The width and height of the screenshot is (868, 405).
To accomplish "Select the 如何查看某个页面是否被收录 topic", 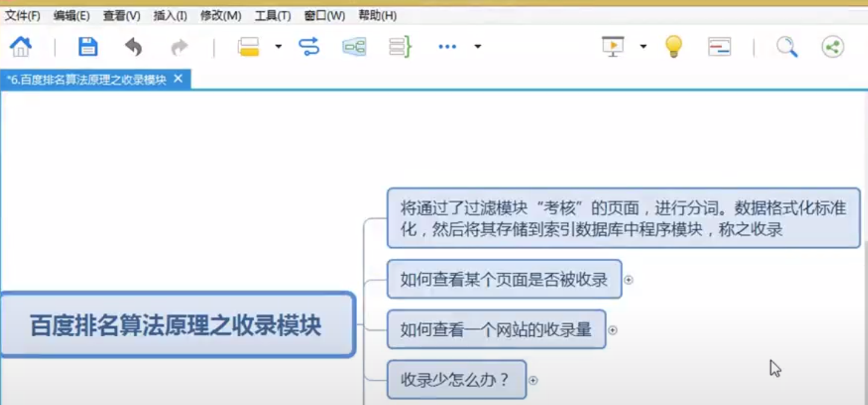I will 504,279.
